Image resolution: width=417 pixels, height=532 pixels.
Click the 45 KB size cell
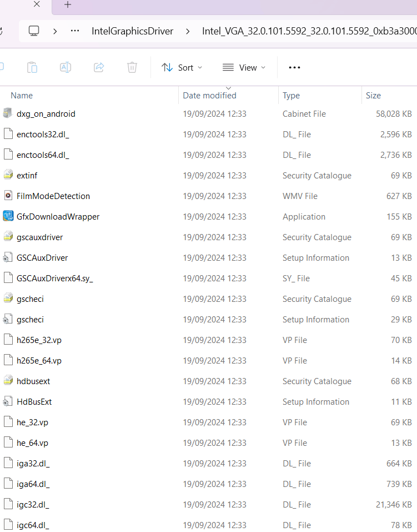401,278
